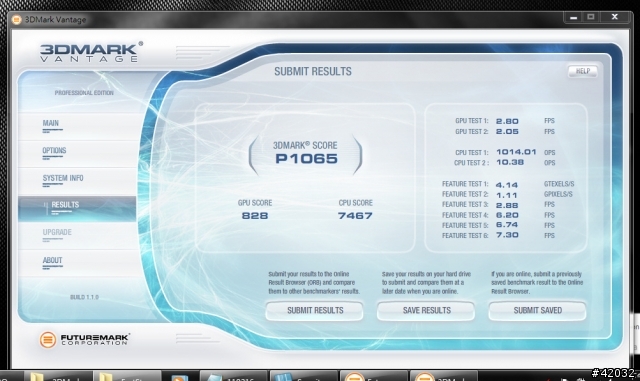The image size is (640, 381).
Task: Click the FEATURE TEST 6 value 7.30
Action: pyautogui.click(x=507, y=235)
